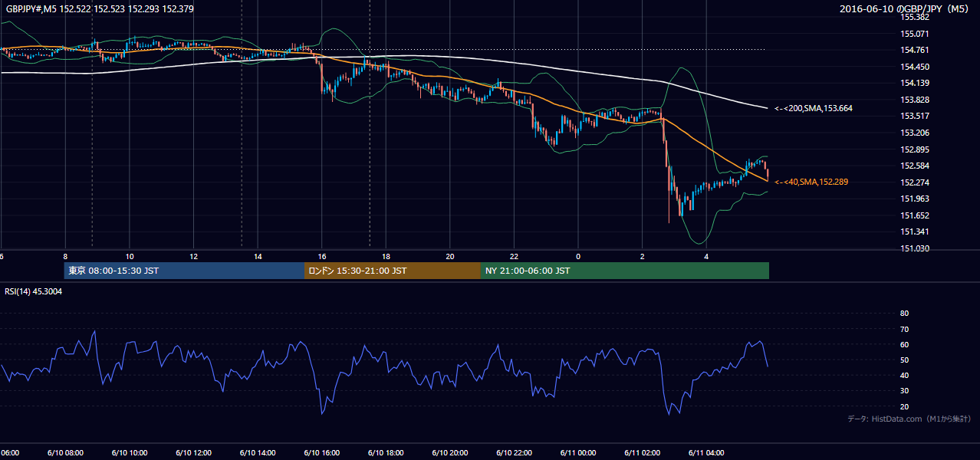Viewport: 980px width, 460px height.
Task: Click hour label 14 on candlestick time axis
Action: 258,256
